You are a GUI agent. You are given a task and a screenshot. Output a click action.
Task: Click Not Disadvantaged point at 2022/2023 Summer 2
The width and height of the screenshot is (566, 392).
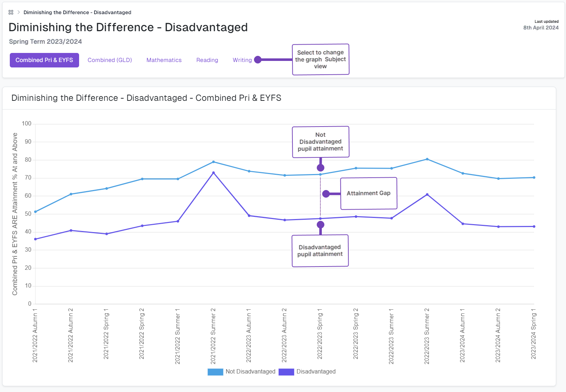click(427, 159)
